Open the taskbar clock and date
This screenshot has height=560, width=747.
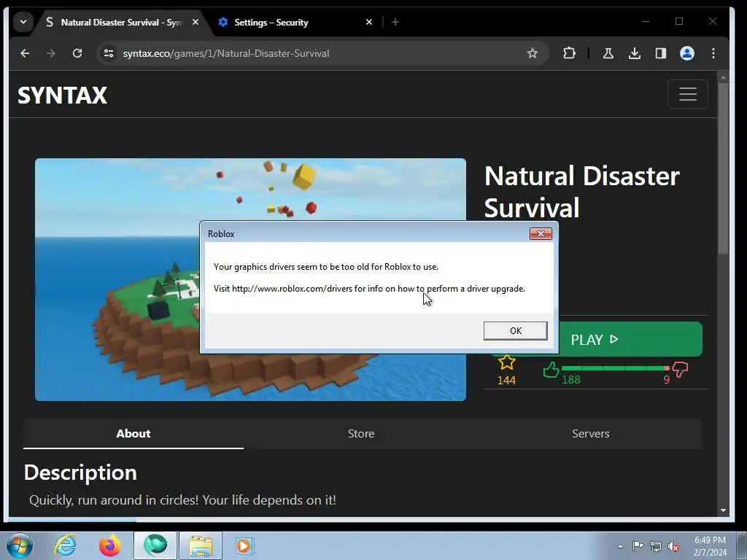(x=710, y=546)
